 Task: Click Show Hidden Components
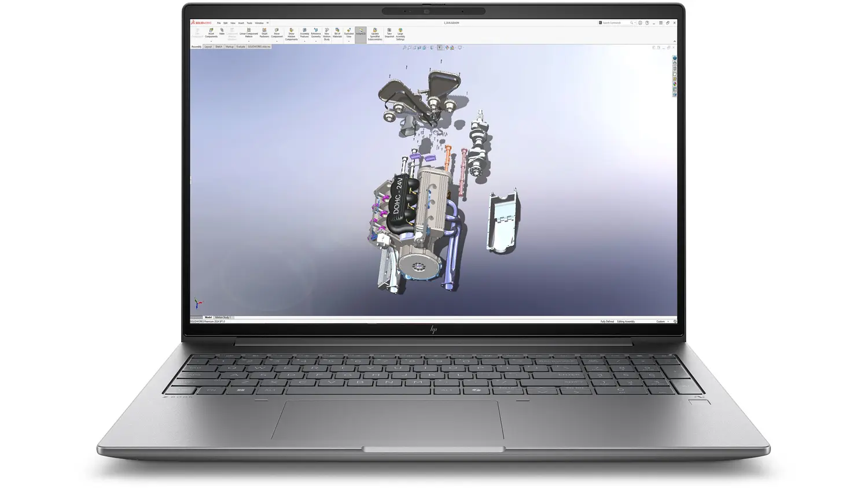[x=291, y=34]
